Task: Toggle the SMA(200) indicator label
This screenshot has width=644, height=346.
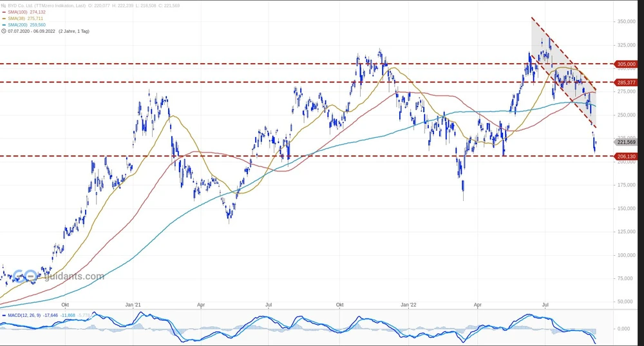Action: (17, 24)
